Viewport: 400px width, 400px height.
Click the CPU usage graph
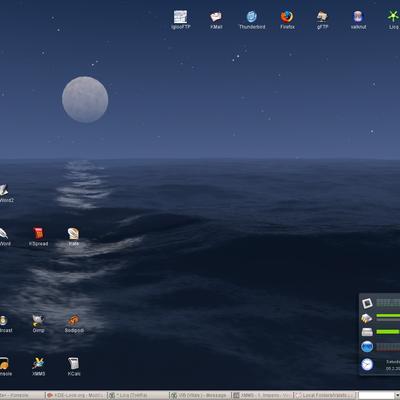388,303
